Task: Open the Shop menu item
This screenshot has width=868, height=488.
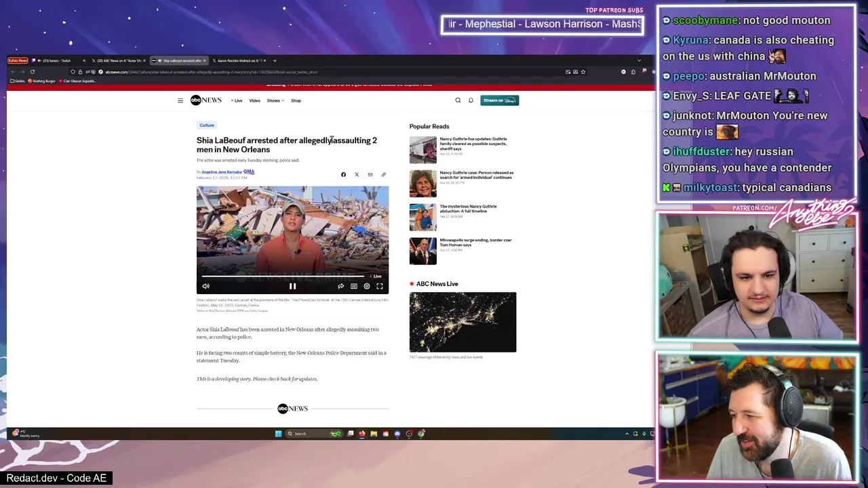Action: [296, 100]
